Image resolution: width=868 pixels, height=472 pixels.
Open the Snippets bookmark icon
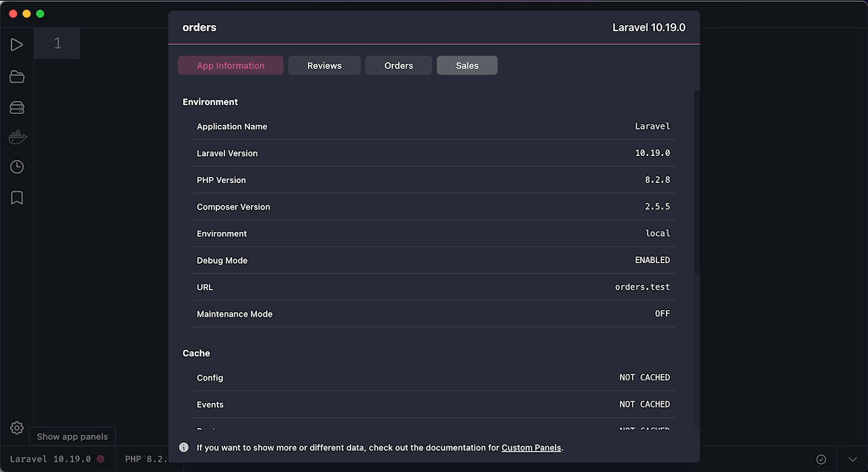click(x=17, y=197)
